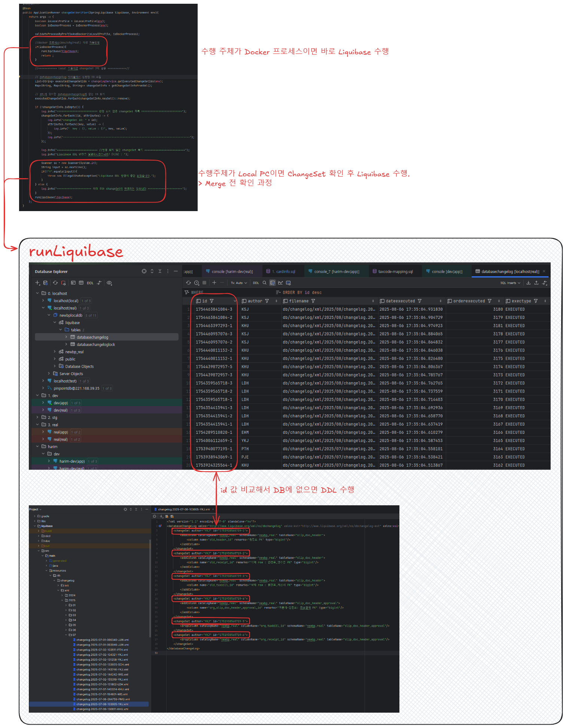Viewport: 566px width, 728px height.
Task: Open Data Source Properties icon in Database Explorer
Action: pyautogui.click(x=46, y=283)
